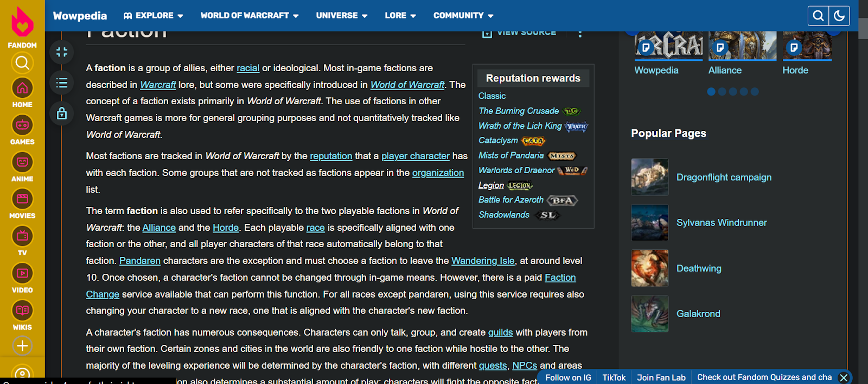Go to Fandom Home icon
Viewport: 868px width, 384px height.
click(x=22, y=88)
